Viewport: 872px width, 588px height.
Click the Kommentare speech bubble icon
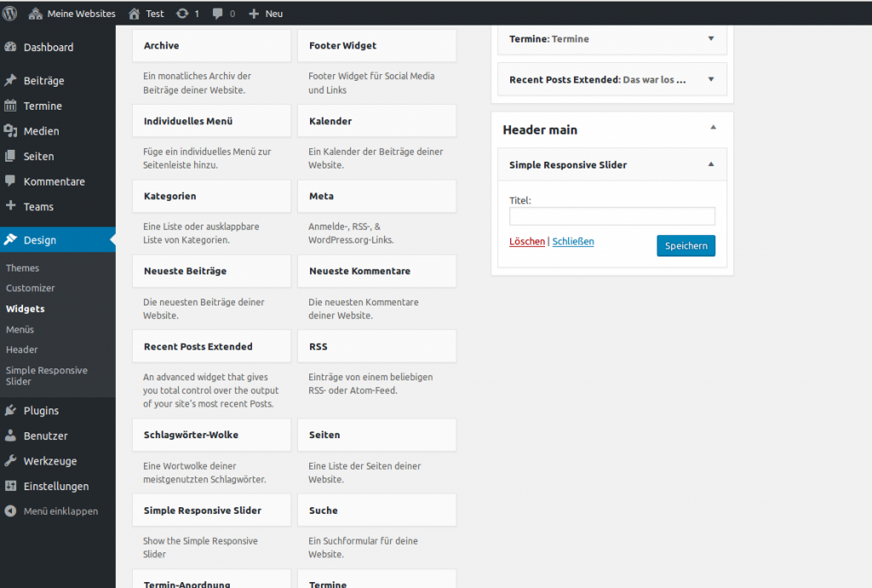[x=10, y=180]
